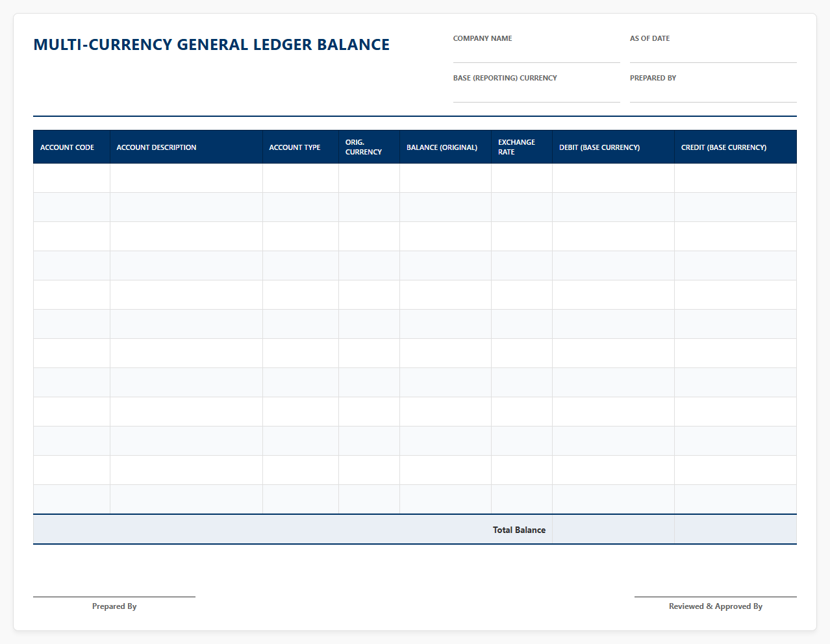This screenshot has width=830, height=644.
Task: Select the Balance (Original) column header
Action: (x=446, y=147)
